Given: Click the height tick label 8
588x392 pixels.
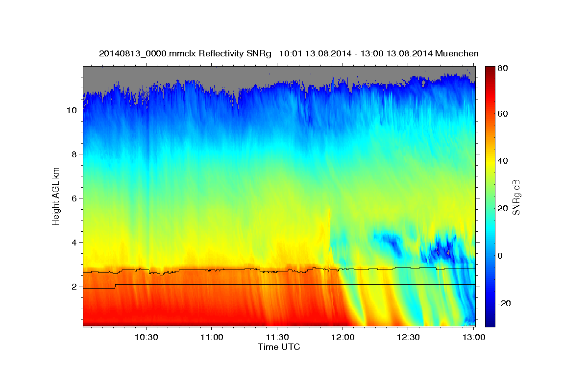Looking at the screenshot, I should (x=75, y=154).
